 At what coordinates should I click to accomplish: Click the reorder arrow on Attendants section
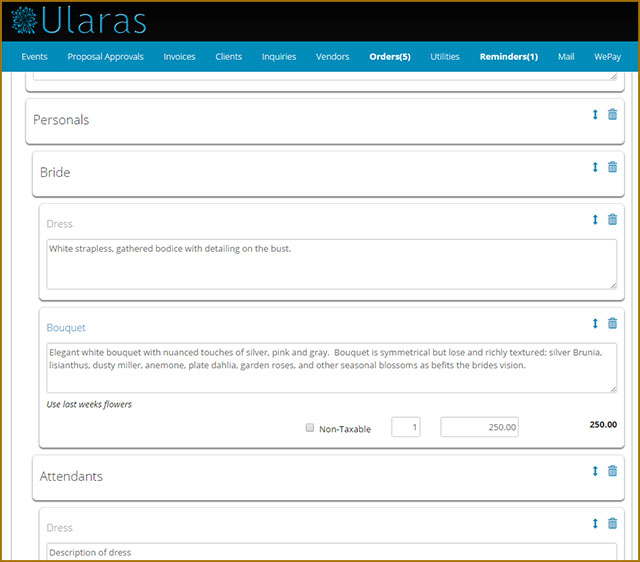click(595, 471)
